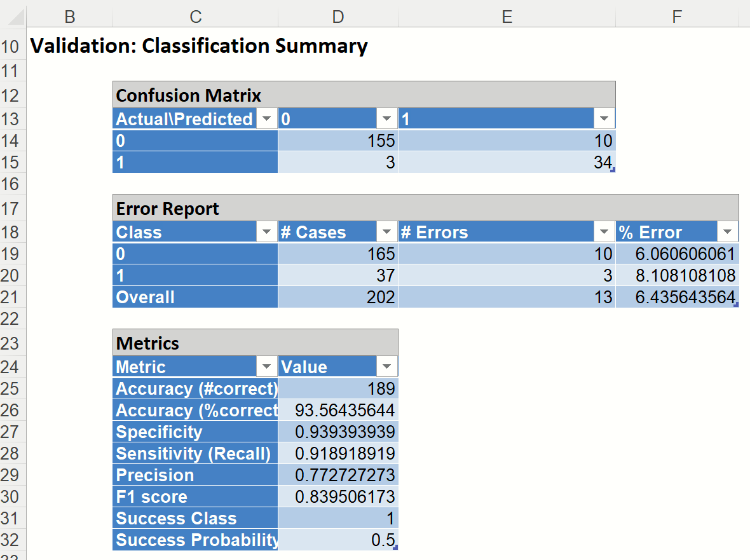Open the # Errors filter dropdown

pos(604,232)
